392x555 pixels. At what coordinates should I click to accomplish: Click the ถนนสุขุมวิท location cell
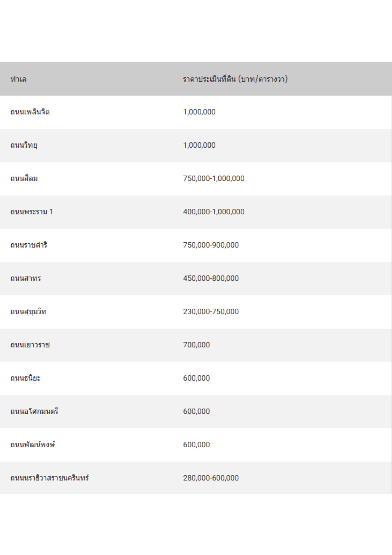point(29,312)
